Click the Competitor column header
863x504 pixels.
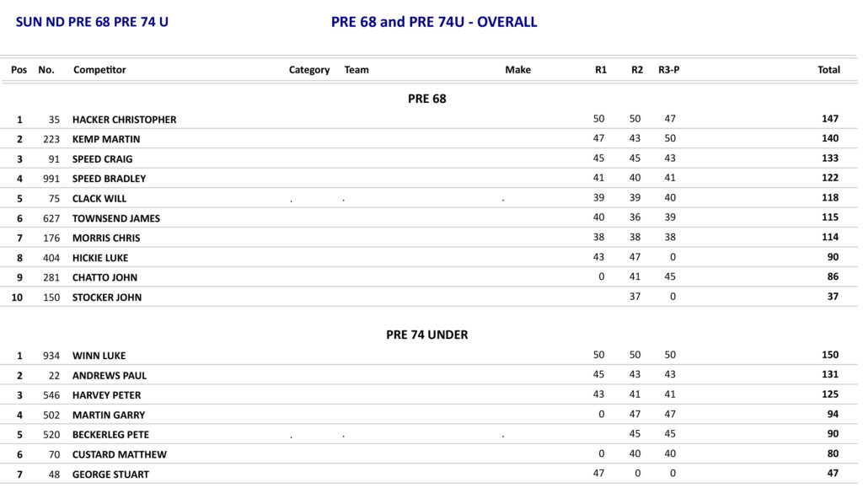tap(99, 70)
